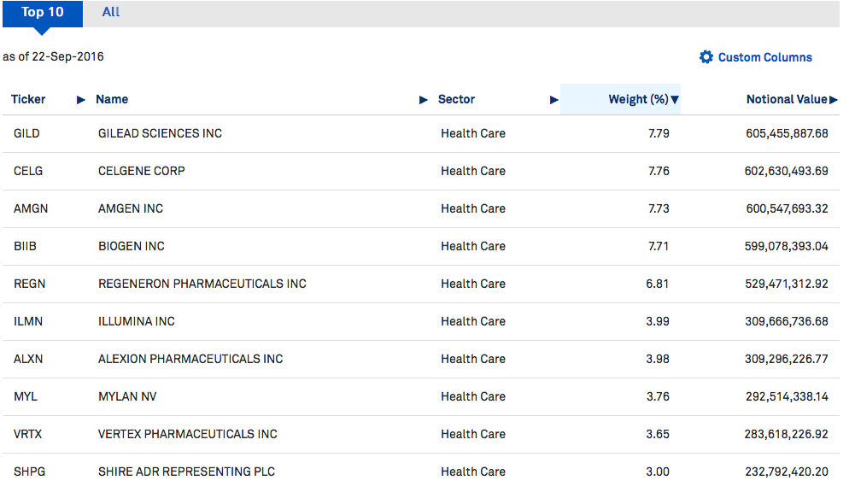Click the REGENERON PHARMACEUTICALS INC name
The height and width of the screenshot is (504, 855).
202,284
